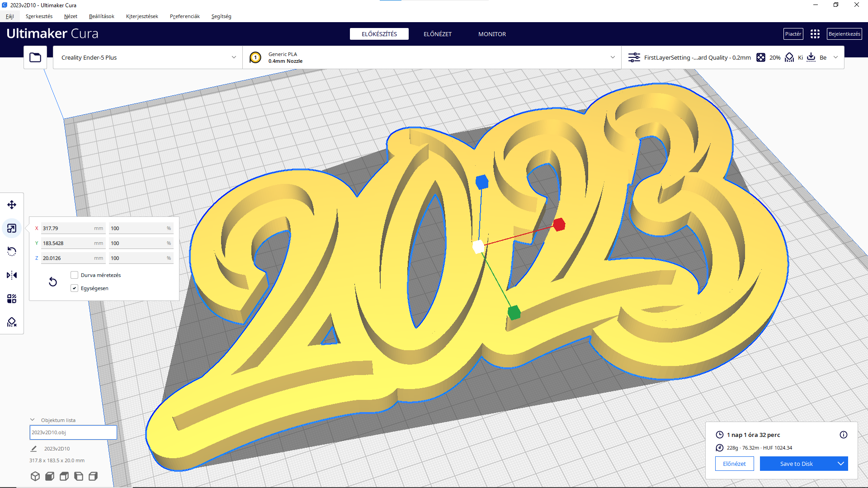Select the Rotate tool
This screenshot has height=488, width=868.
pos(12,252)
